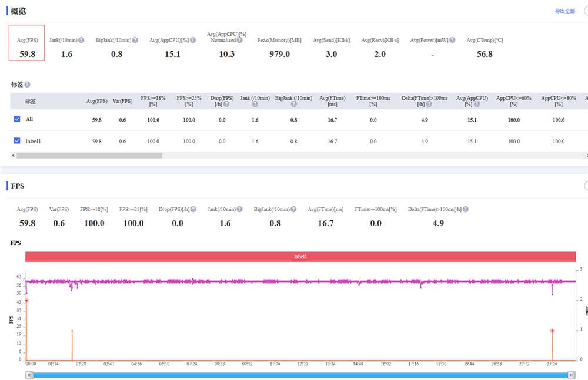Image resolution: width=588 pixels, height=380 pixels.
Task: Toggle the label1 row checkbox
Action: tap(17, 140)
